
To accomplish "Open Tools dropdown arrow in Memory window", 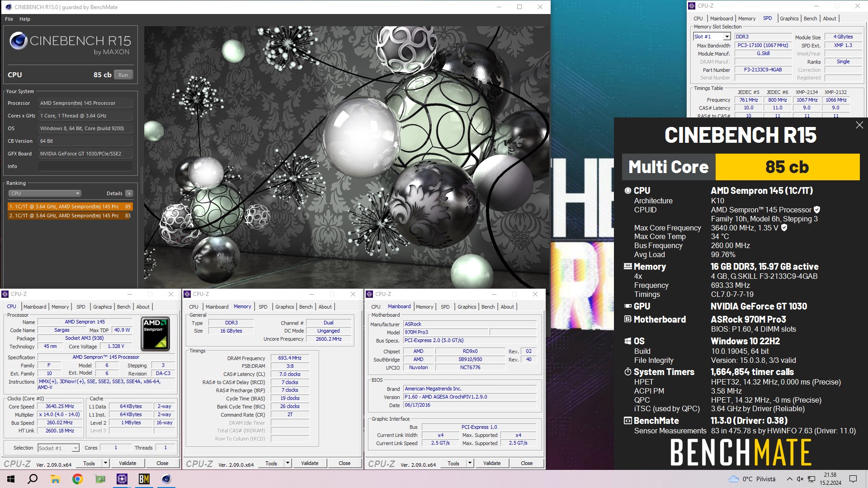I will coord(288,463).
